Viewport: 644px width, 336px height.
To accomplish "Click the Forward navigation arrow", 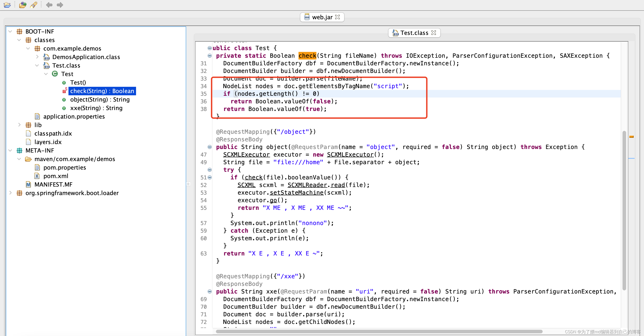I will (x=60, y=5).
